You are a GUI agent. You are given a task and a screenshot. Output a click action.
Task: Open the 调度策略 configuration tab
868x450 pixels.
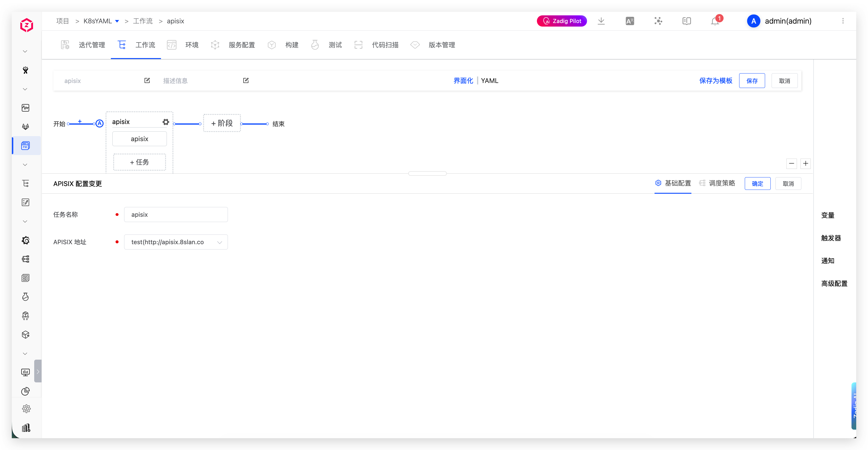point(722,183)
